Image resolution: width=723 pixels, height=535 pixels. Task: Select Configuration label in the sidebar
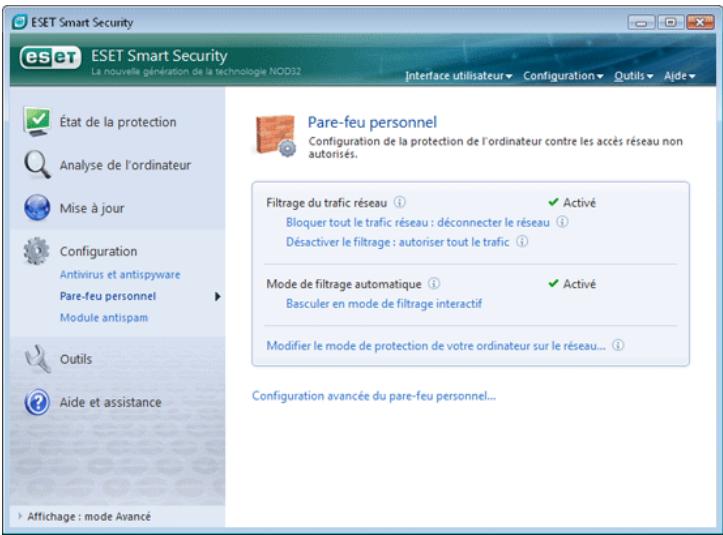tap(98, 251)
